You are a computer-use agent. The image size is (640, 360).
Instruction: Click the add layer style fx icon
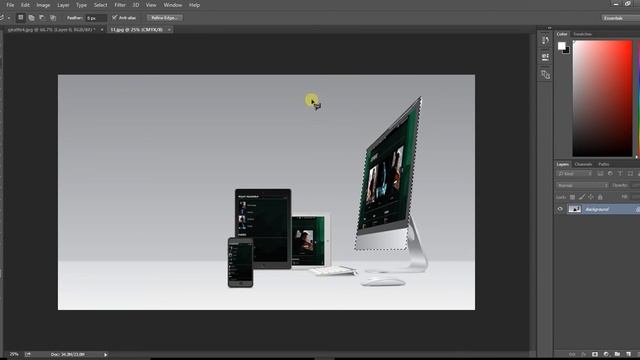(x=584, y=354)
